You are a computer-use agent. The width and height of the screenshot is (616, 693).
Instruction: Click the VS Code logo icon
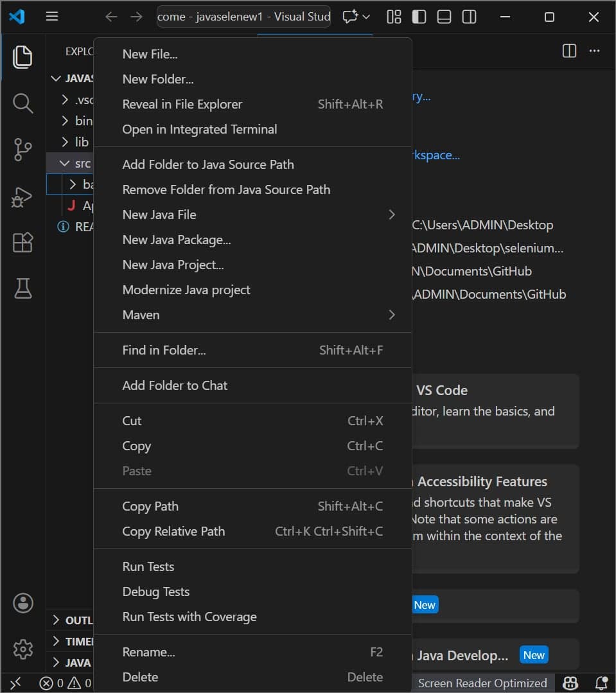click(x=17, y=17)
